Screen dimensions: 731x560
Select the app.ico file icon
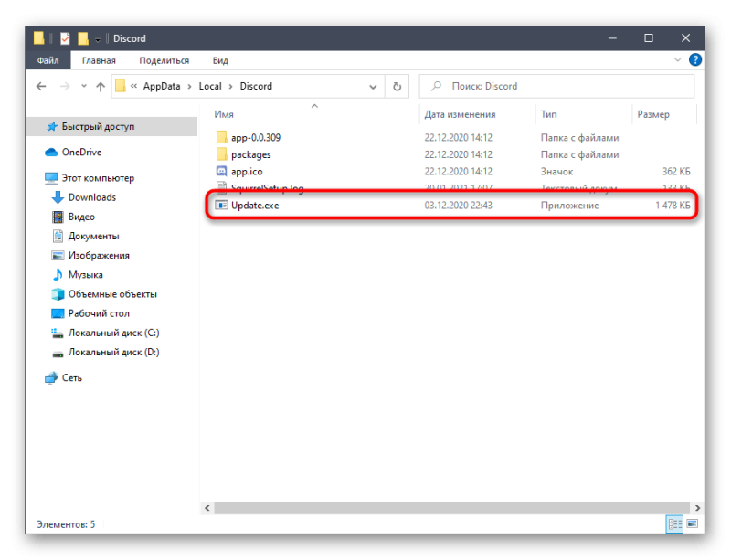pos(221,171)
